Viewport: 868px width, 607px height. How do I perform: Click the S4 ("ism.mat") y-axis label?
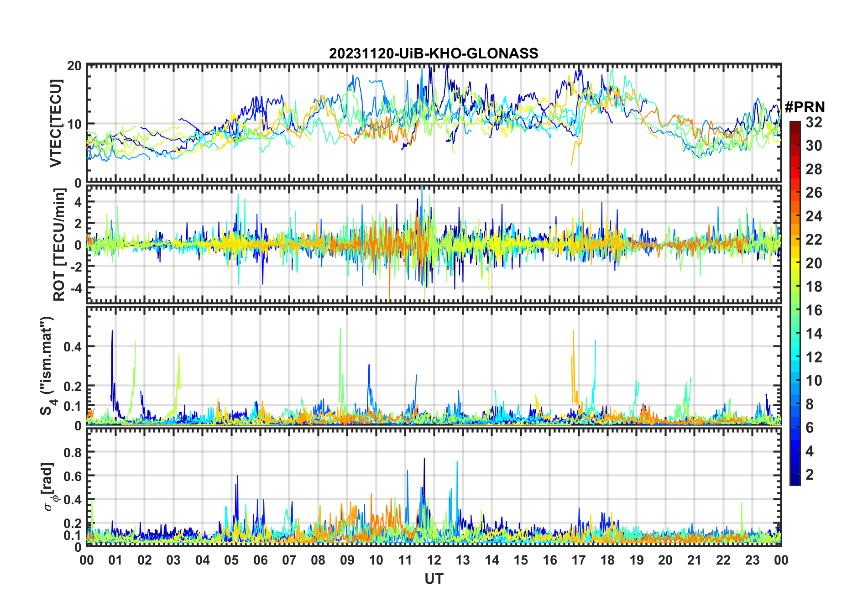(x=47, y=366)
